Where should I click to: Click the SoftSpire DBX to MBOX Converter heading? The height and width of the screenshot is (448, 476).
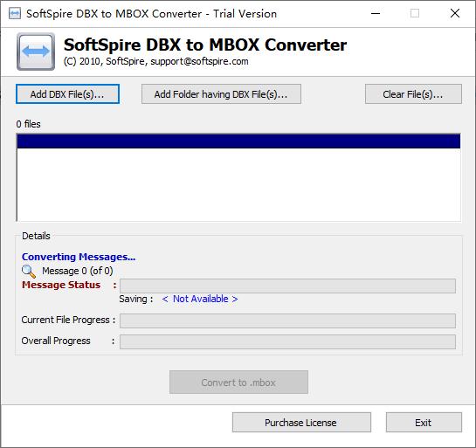[205, 45]
